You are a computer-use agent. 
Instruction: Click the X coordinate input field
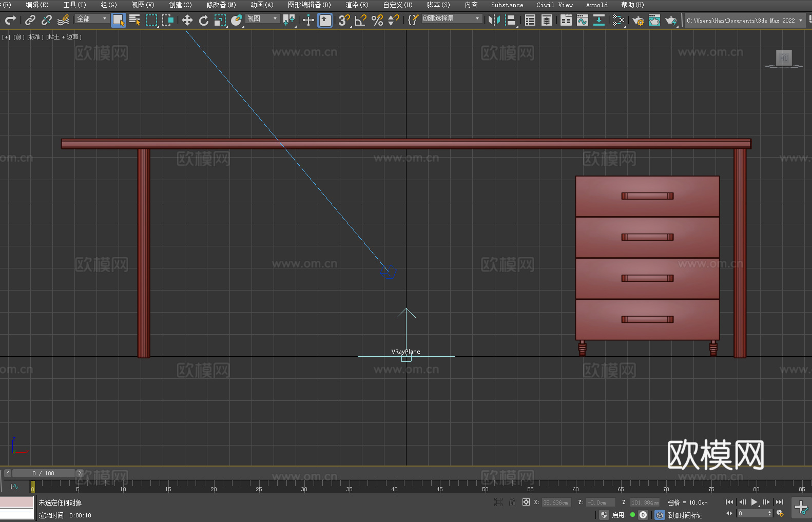556,502
